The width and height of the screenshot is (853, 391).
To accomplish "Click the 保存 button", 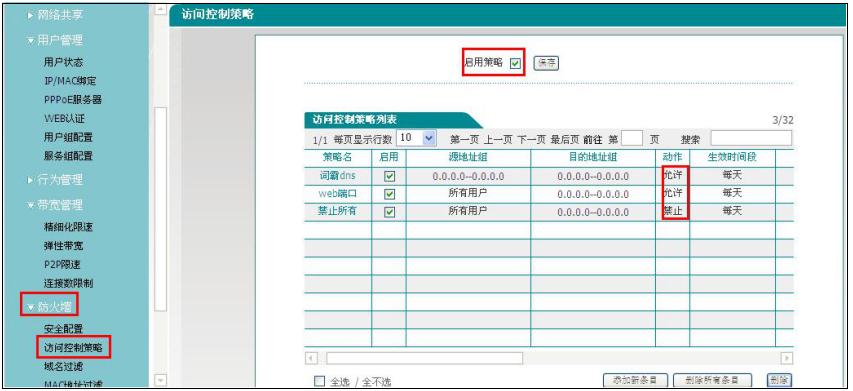I will (x=546, y=63).
